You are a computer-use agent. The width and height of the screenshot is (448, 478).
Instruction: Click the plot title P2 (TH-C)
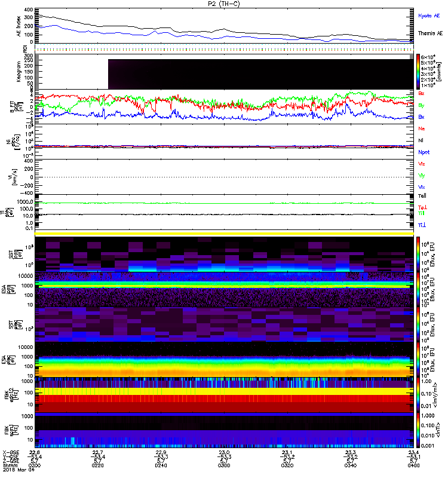[224, 4]
